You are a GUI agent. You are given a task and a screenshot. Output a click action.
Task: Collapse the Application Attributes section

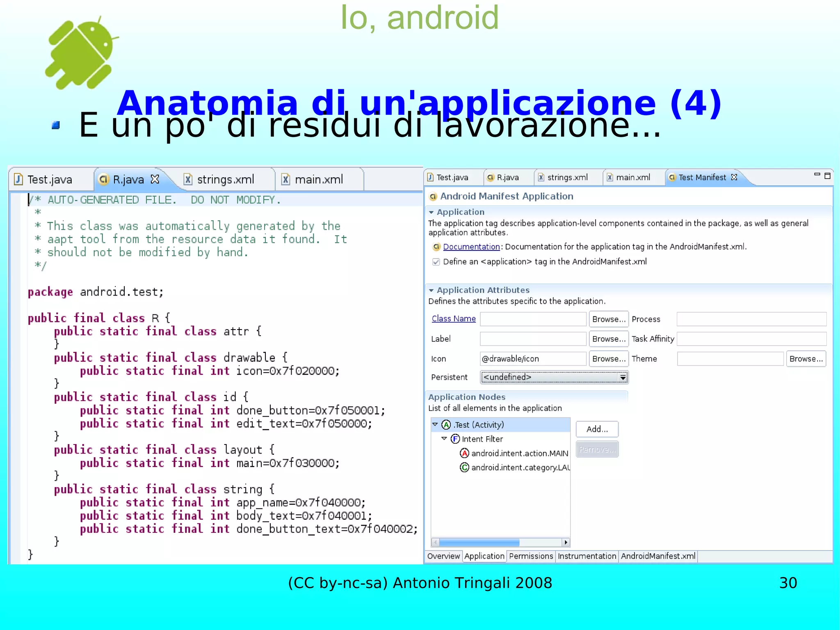pyautogui.click(x=431, y=290)
